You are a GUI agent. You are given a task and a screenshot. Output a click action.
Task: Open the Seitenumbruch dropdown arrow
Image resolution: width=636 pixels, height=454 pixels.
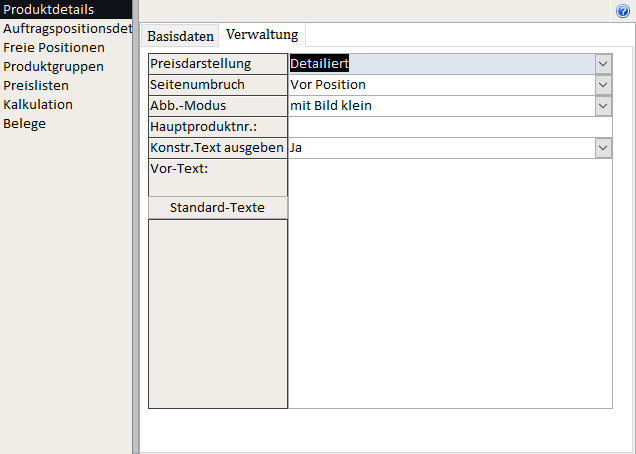tap(603, 85)
